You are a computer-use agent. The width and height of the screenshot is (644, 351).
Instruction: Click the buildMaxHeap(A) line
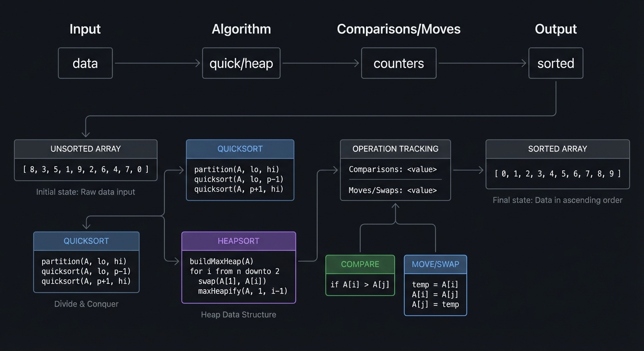(x=221, y=261)
